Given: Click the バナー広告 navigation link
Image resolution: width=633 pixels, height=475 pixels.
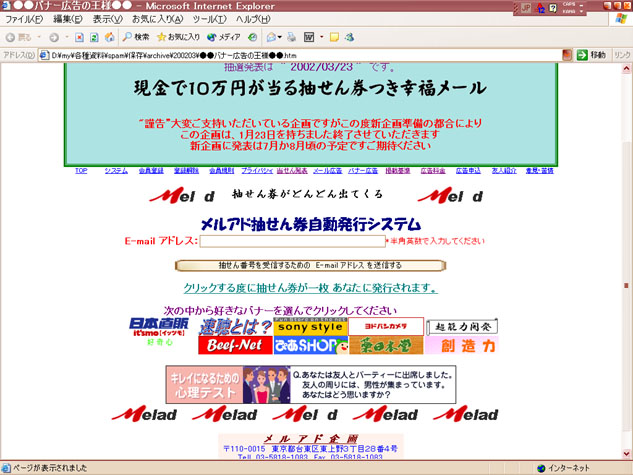Looking at the screenshot, I should [363, 171].
